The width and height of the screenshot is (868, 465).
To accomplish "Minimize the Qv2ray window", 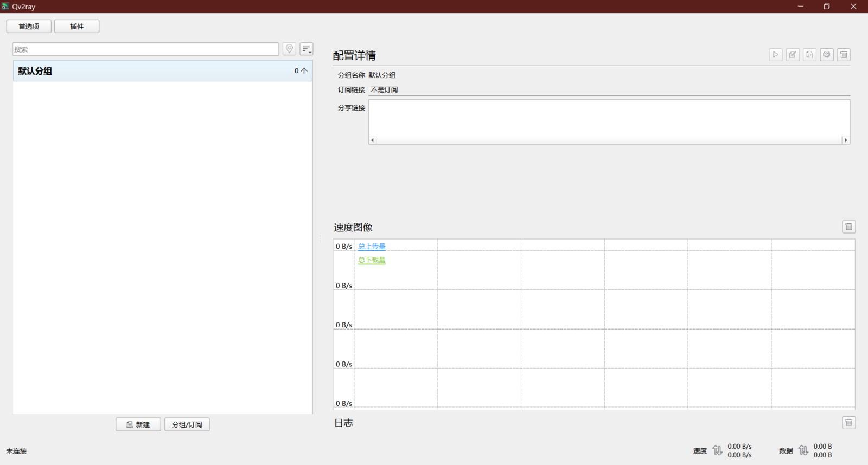I will [800, 7].
